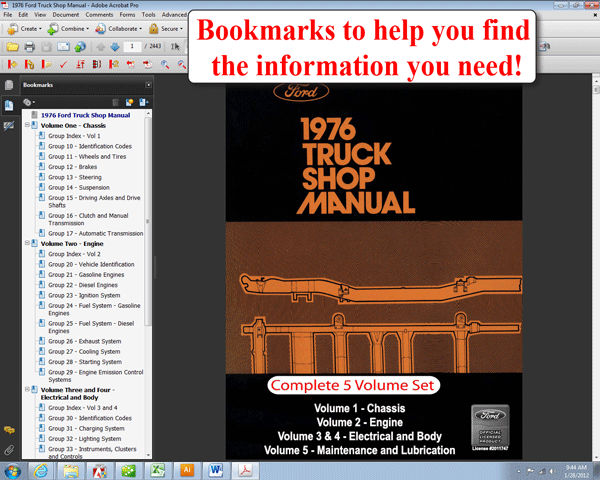Select bookmark Group 10 - Identification Codes
The width and height of the screenshot is (600, 480).
90,146
